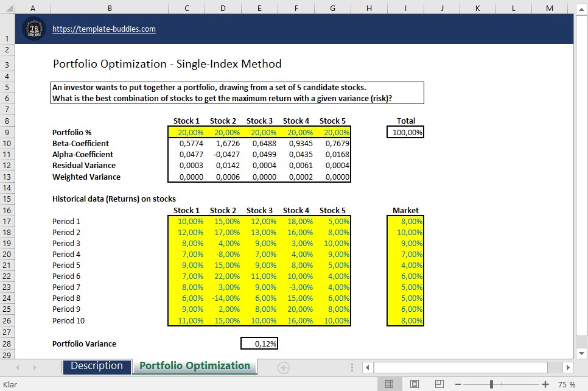Open the sheet list via the ellipsis icon
The image size is (588, 391).
[x=352, y=367]
